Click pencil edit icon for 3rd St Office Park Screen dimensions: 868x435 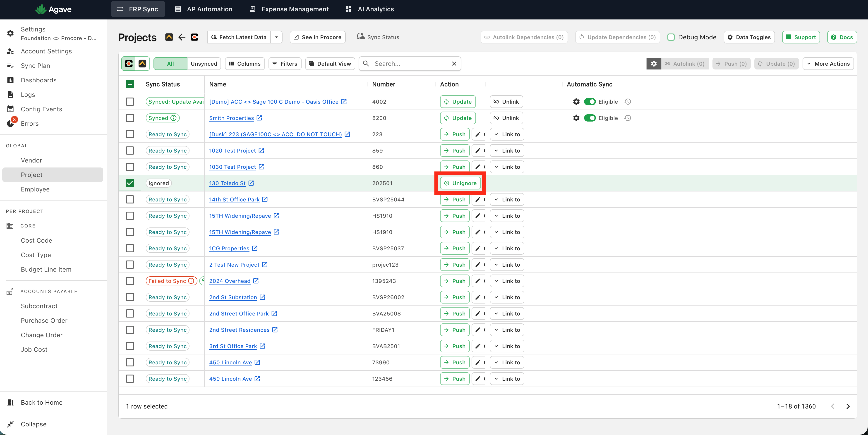click(x=478, y=346)
